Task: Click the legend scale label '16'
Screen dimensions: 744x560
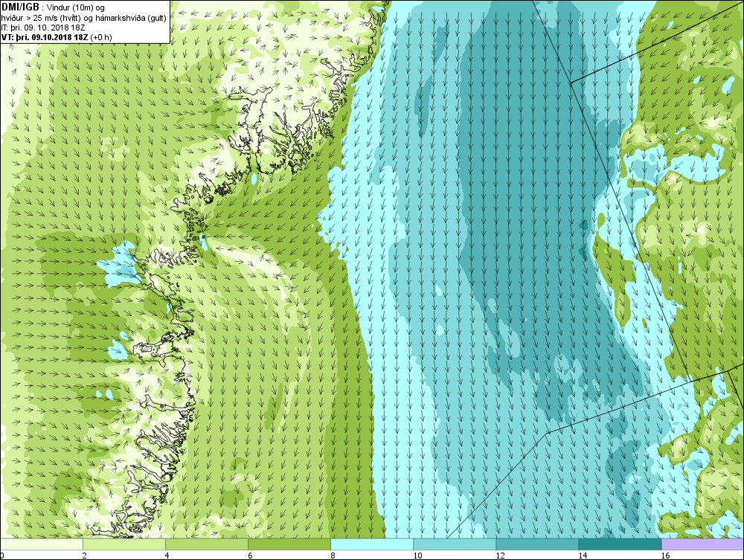Action: (x=665, y=556)
